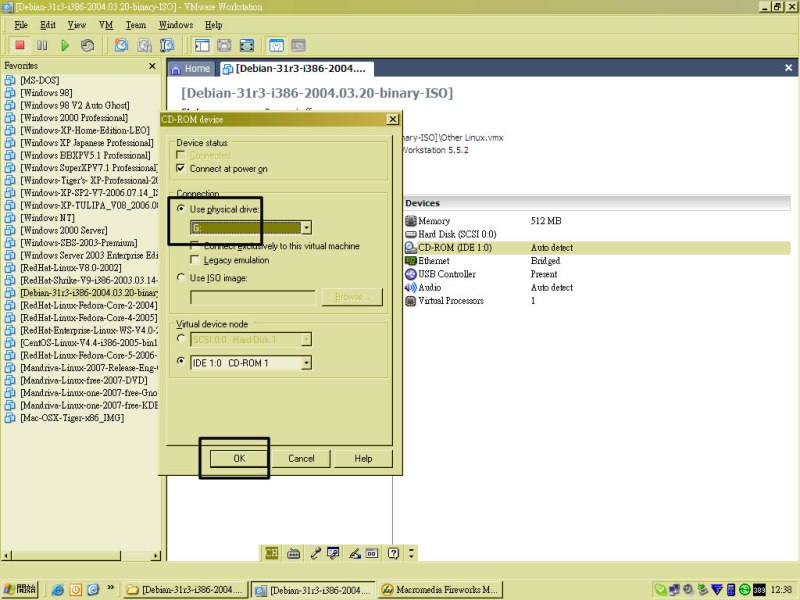800x600 pixels.
Task: Open the Help menu in menu bar
Action: pyautogui.click(x=213, y=25)
